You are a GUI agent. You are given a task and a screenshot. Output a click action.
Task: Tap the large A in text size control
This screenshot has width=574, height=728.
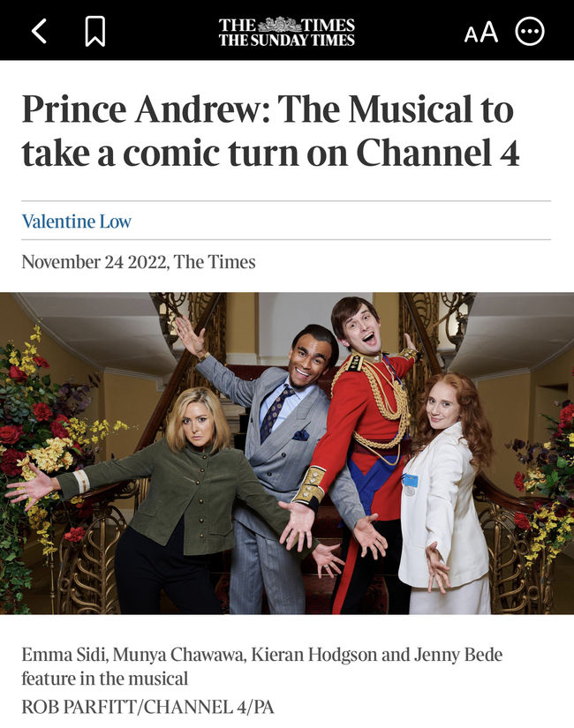489,32
